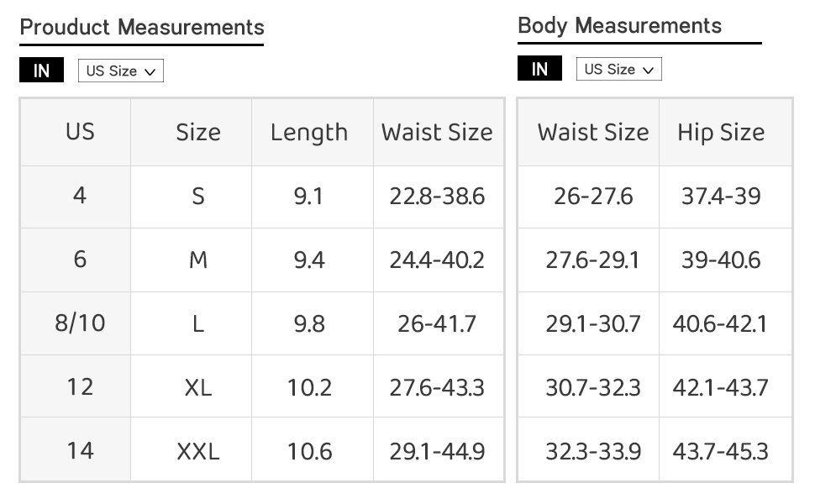Select the size XXL cell

(x=198, y=450)
